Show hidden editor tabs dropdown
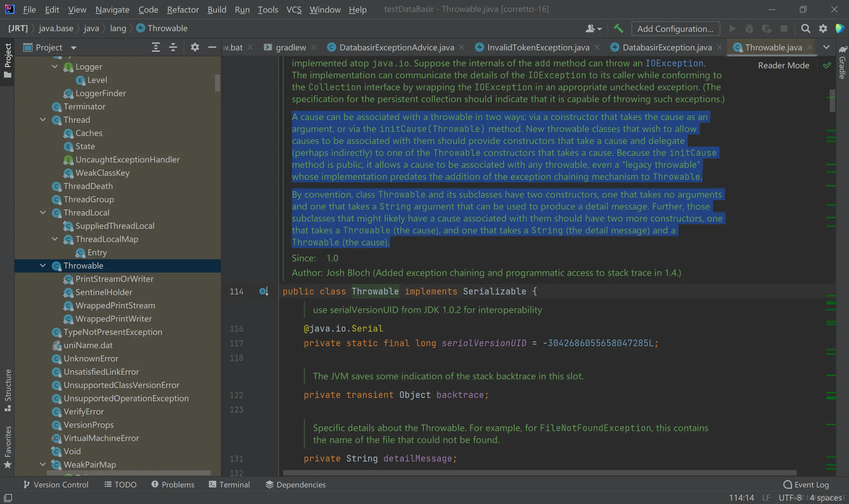Viewport: 849px width, 504px height. pyautogui.click(x=826, y=47)
